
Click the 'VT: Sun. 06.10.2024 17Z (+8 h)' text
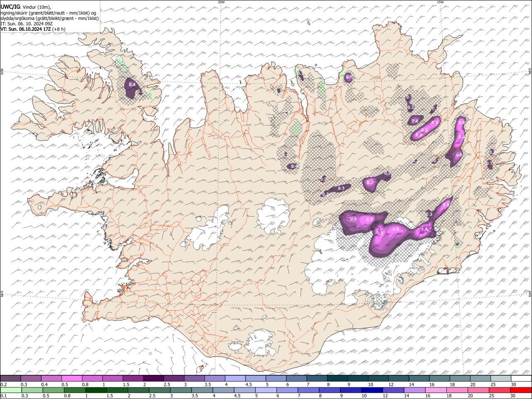pos(33,29)
